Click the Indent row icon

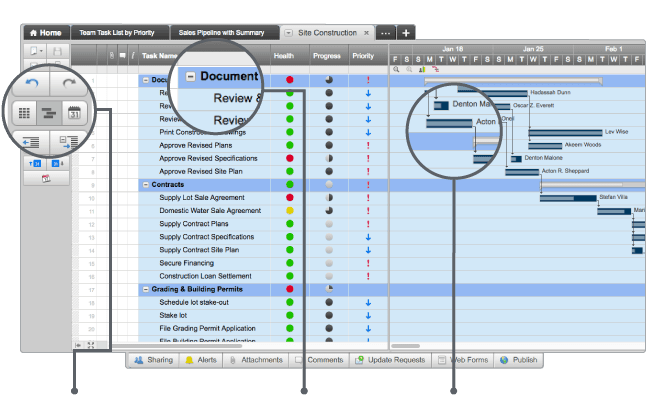pyautogui.click(x=68, y=142)
